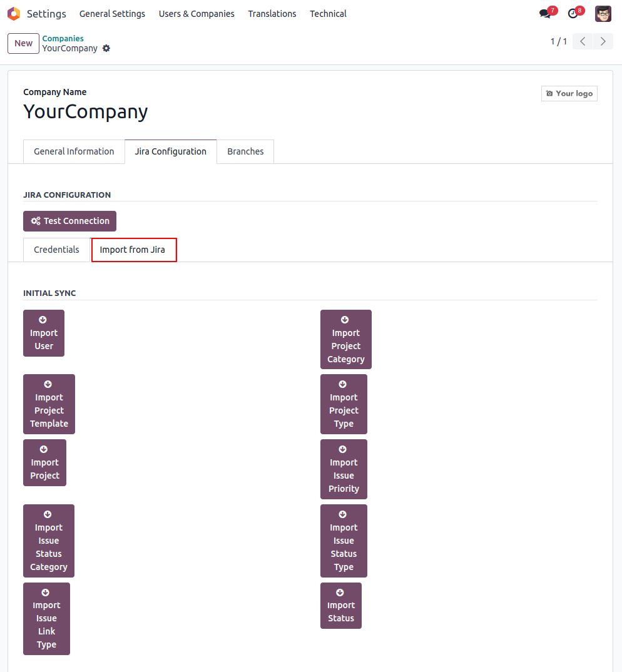The width and height of the screenshot is (622, 672).
Task: Click the Test Connection button
Action: [x=70, y=221]
